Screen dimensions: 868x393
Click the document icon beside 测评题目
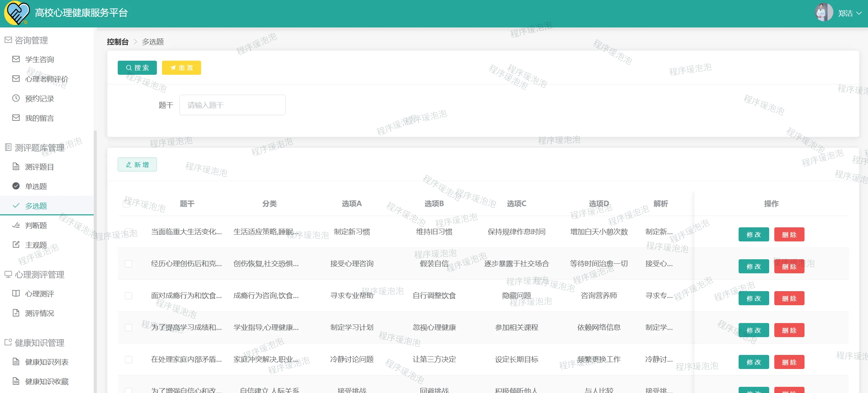16,167
